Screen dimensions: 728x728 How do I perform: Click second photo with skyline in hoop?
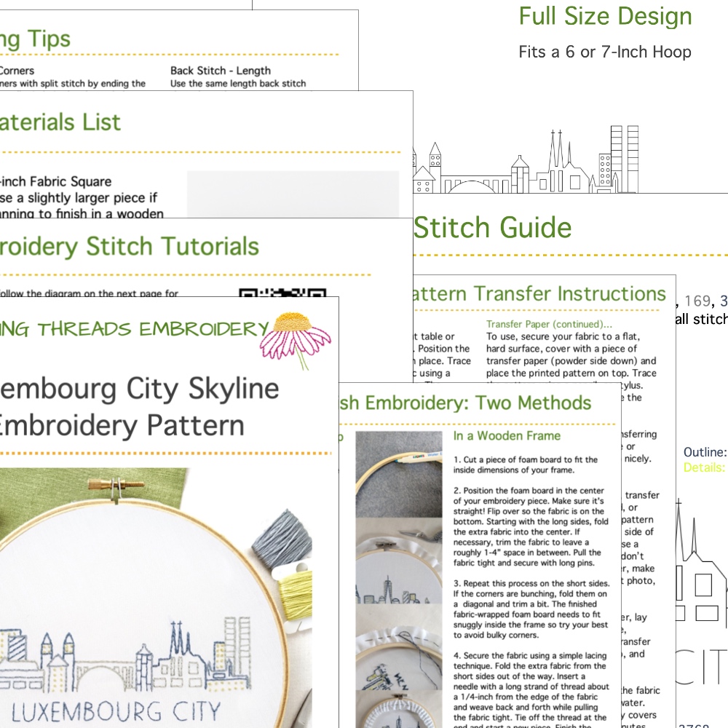(x=399, y=561)
